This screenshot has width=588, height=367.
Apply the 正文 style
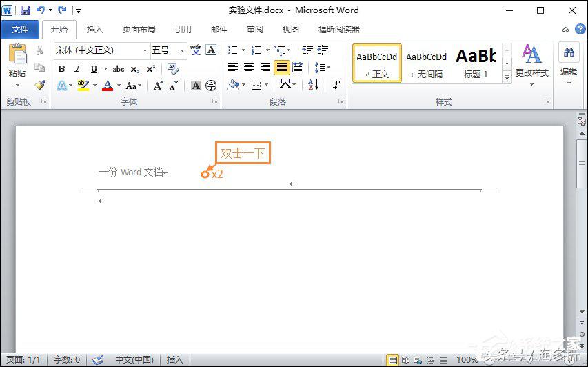pyautogui.click(x=376, y=63)
